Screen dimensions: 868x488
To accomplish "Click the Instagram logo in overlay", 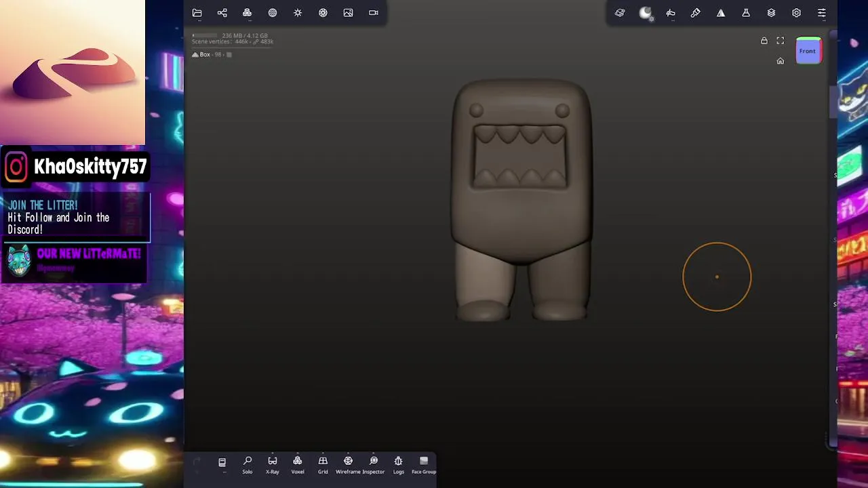I will pyautogui.click(x=16, y=166).
